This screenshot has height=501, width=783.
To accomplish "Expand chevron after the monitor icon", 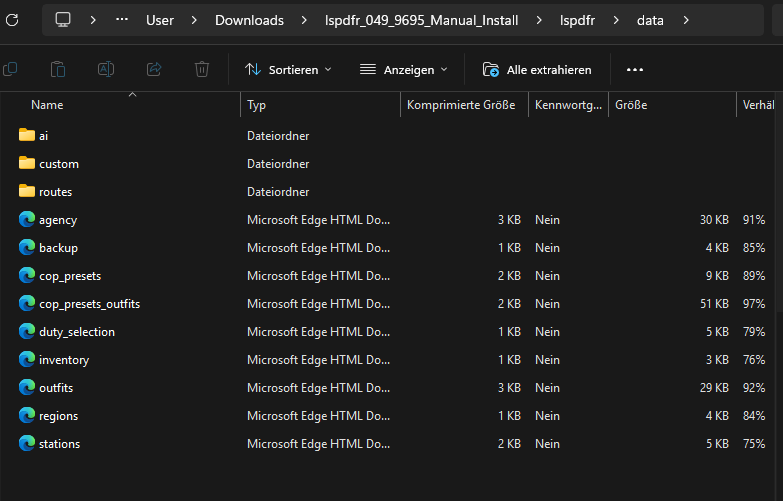I will point(93,20).
